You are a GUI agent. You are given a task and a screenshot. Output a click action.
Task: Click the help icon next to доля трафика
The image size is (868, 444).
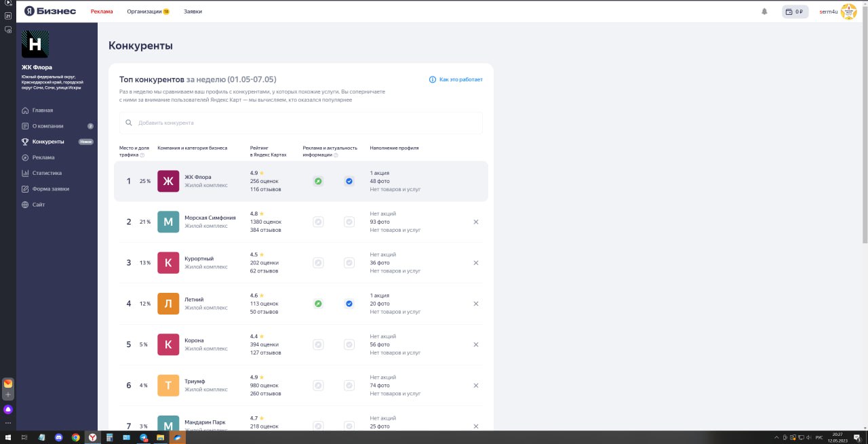(x=142, y=155)
